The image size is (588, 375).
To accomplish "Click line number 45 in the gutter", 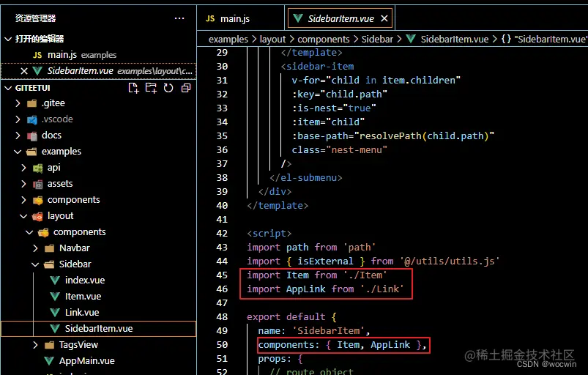I will (x=222, y=275).
